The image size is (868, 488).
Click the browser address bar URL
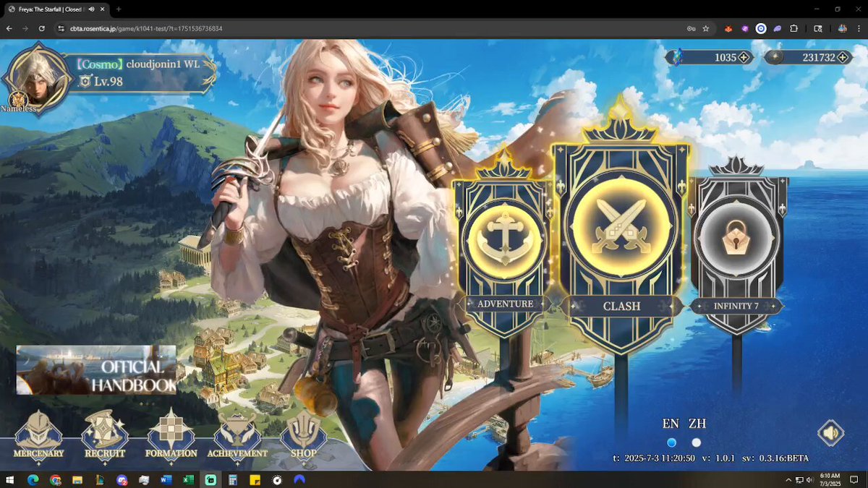click(x=146, y=28)
